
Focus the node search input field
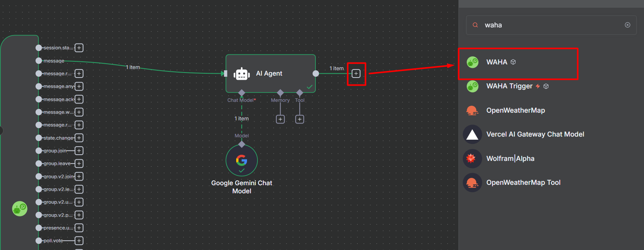tap(551, 25)
